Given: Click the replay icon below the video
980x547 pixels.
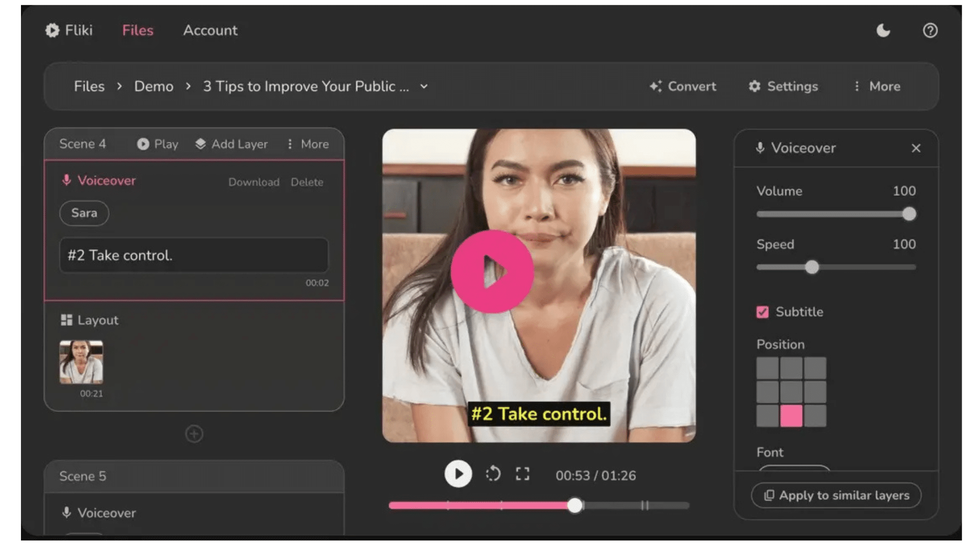Looking at the screenshot, I should tap(493, 474).
